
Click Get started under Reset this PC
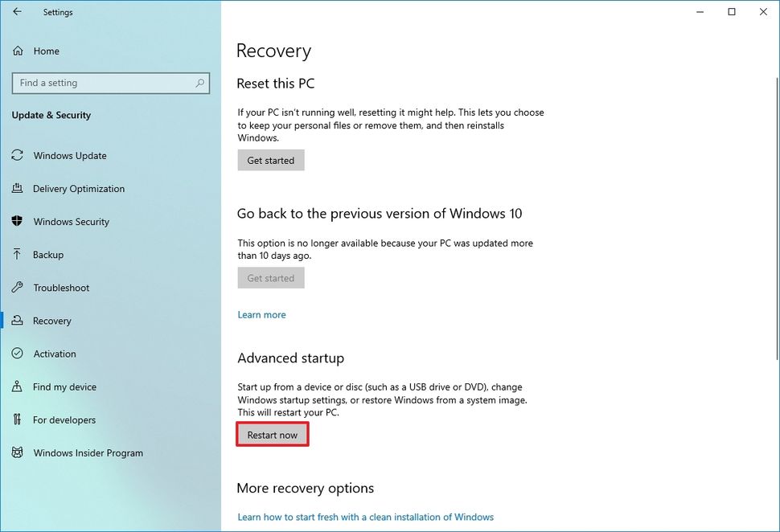point(271,160)
